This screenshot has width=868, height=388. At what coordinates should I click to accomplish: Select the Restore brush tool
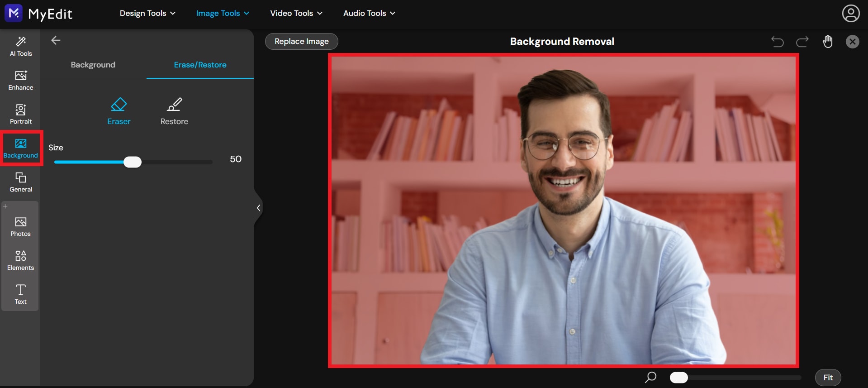[x=174, y=111]
